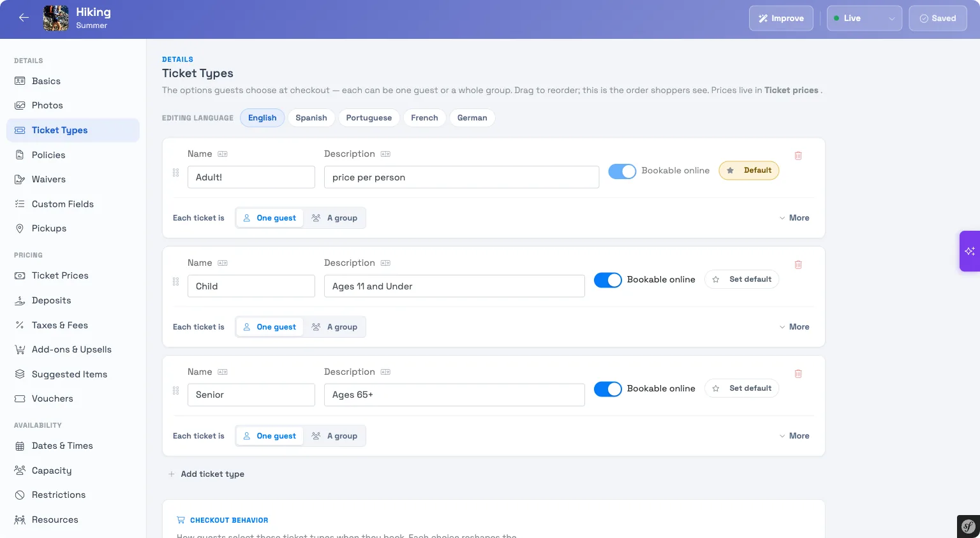This screenshot has width=980, height=538.
Task: Select A group for Adult! ticket
Action: tap(334, 218)
